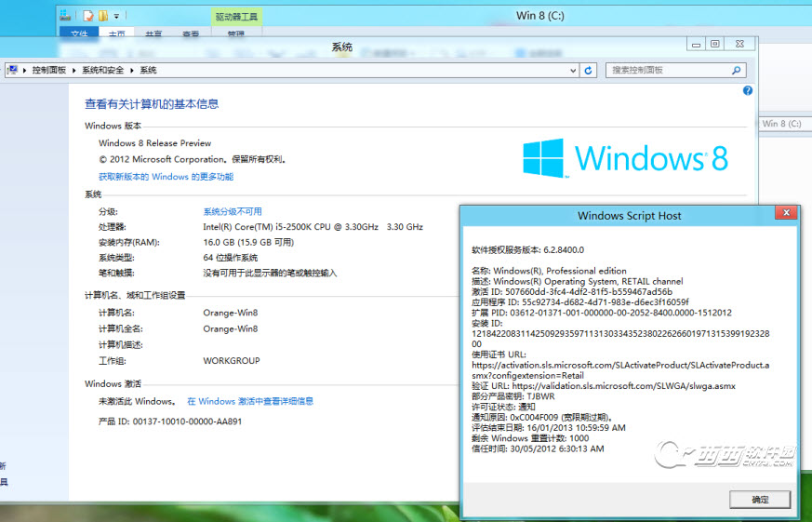
Task: Click the 扩展 PID line in the dialog
Action: [601, 313]
